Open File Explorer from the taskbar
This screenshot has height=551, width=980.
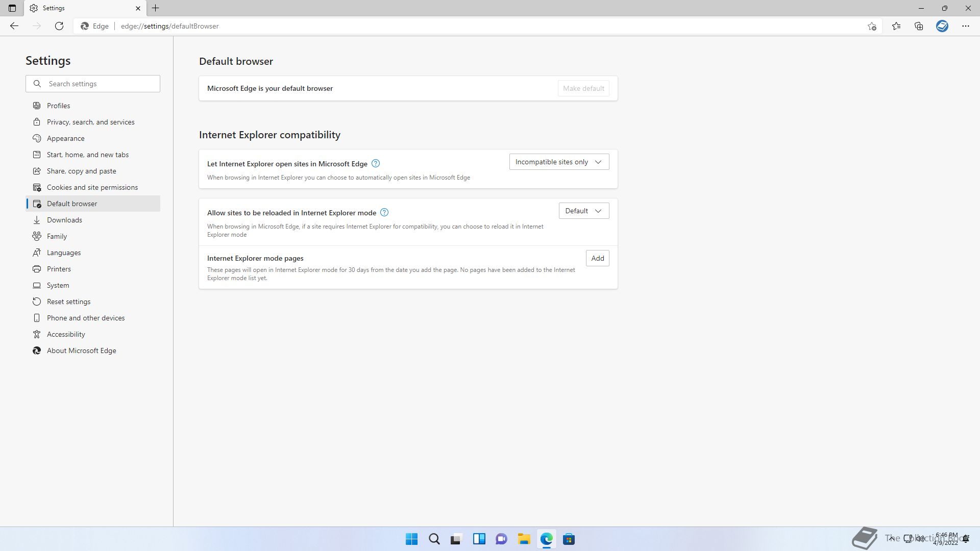coord(524,539)
